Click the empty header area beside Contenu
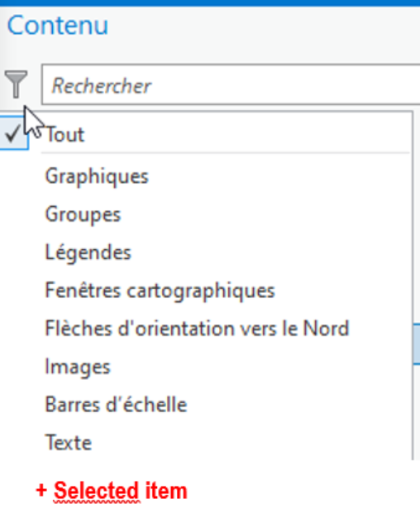 point(265,26)
